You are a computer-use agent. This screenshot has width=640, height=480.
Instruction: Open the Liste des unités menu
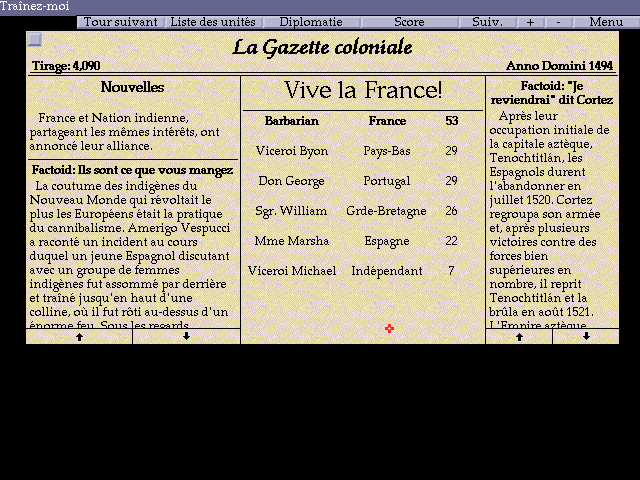click(x=213, y=22)
